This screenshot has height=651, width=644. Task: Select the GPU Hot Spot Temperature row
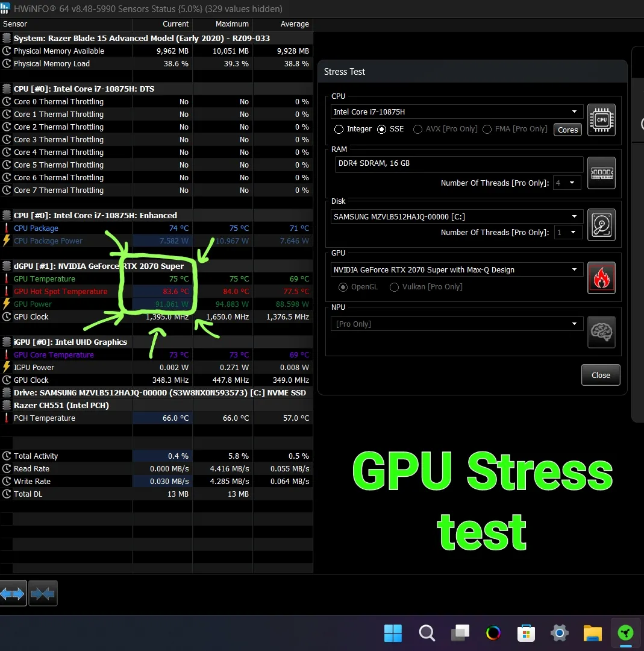coord(157,292)
